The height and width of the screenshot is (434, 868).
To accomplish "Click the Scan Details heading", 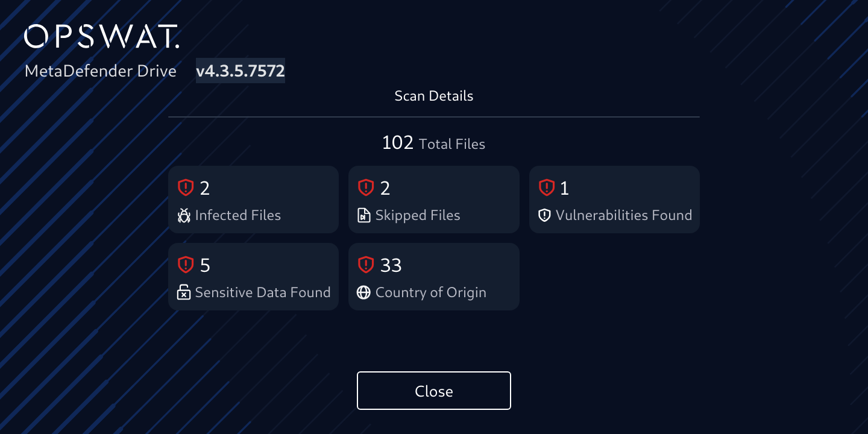I will [x=433, y=96].
